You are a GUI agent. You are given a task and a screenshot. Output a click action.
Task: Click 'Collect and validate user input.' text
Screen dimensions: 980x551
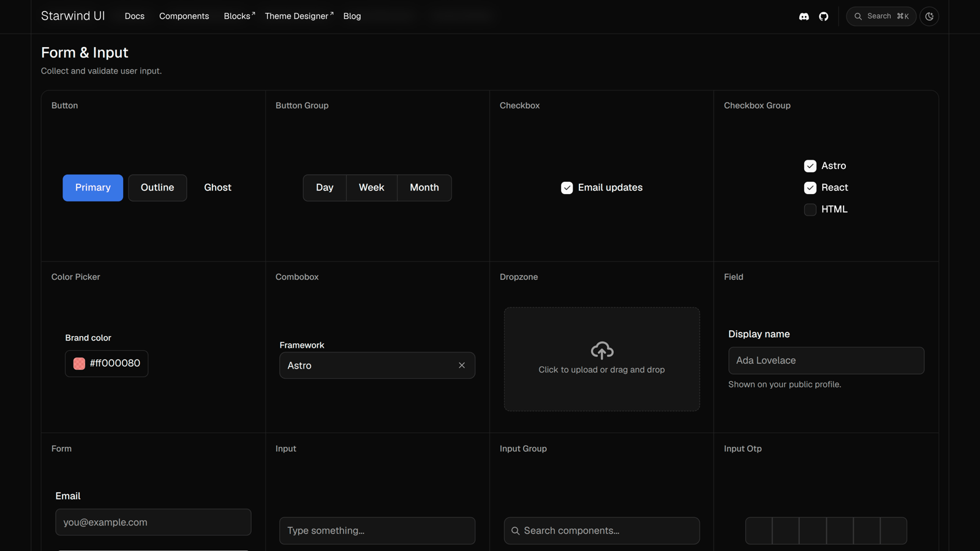(101, 71)
